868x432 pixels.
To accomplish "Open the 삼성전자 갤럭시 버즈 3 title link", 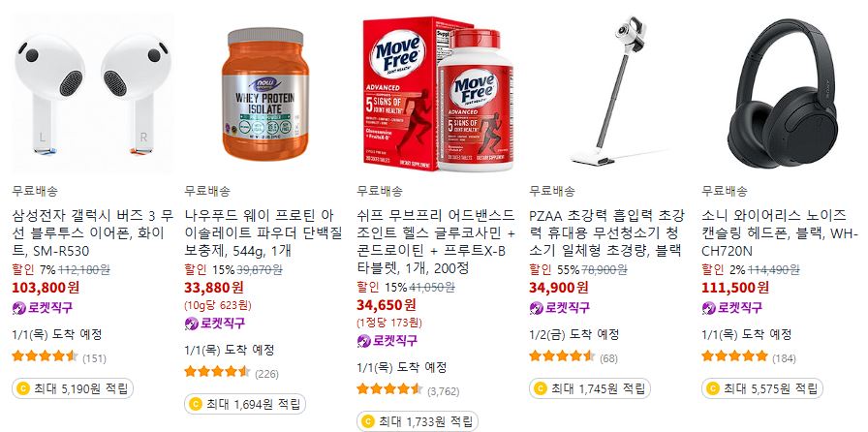I will (92, 232).
